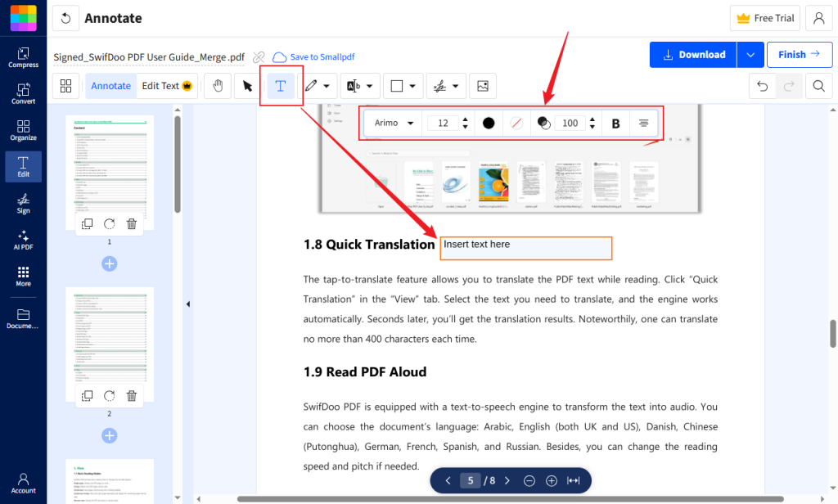Delete page 1 using its trash icon
Image resolution: width=838 pixels, height=504 pixels.
(x=131, y=223)
